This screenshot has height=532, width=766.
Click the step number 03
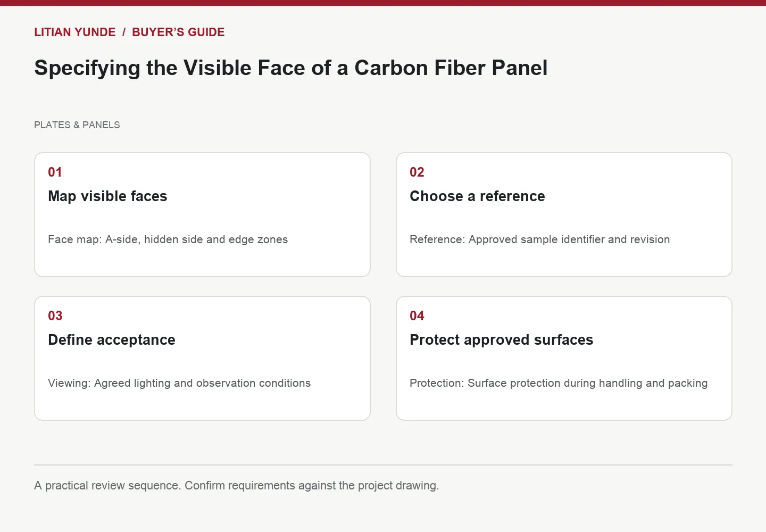[55, 316]
